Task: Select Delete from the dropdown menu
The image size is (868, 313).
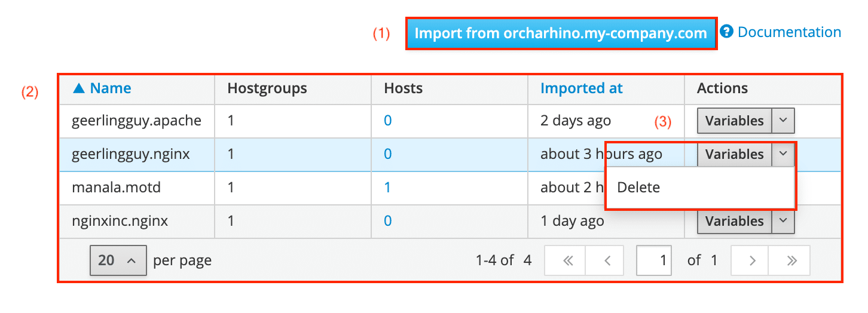Action: point(638,188)
